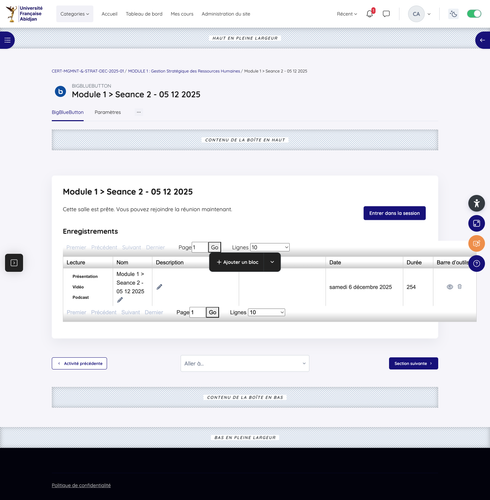
Task: Click bottom Premier pagination link
Action: coord(76,312)
